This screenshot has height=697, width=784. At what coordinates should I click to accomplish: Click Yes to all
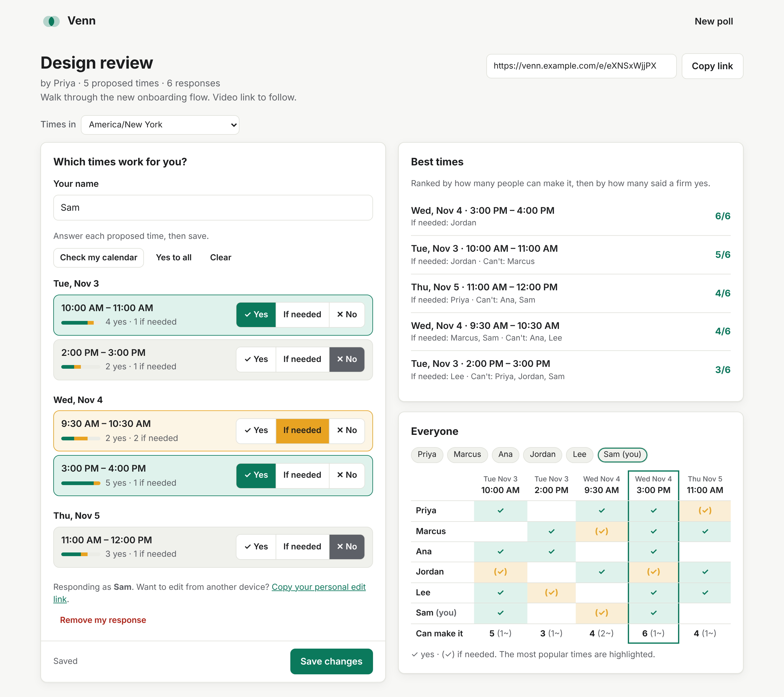coord(174,258)
